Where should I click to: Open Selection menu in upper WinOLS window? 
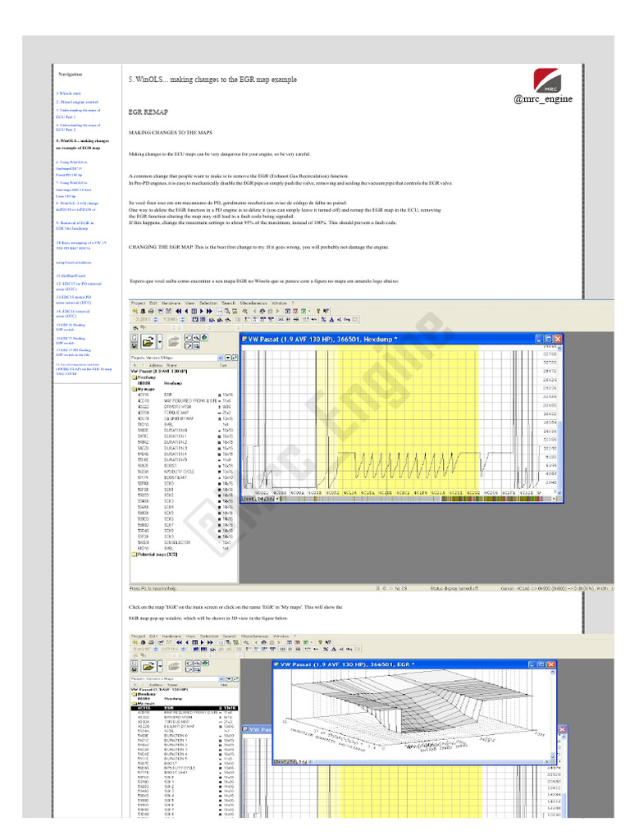click(208, 304)
